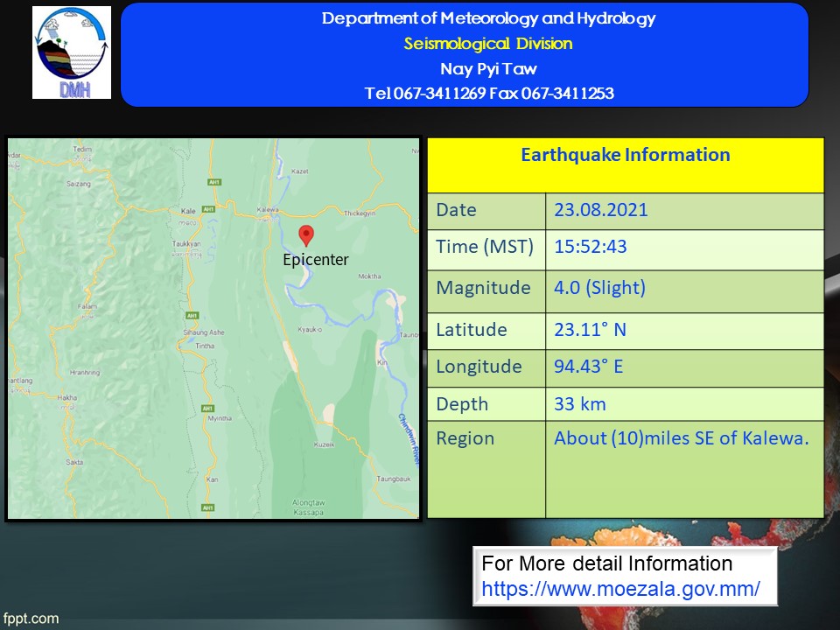Click the DMH department logo
Image resolution: width=840 pixels, height=630 pixels.
point(72,52)
